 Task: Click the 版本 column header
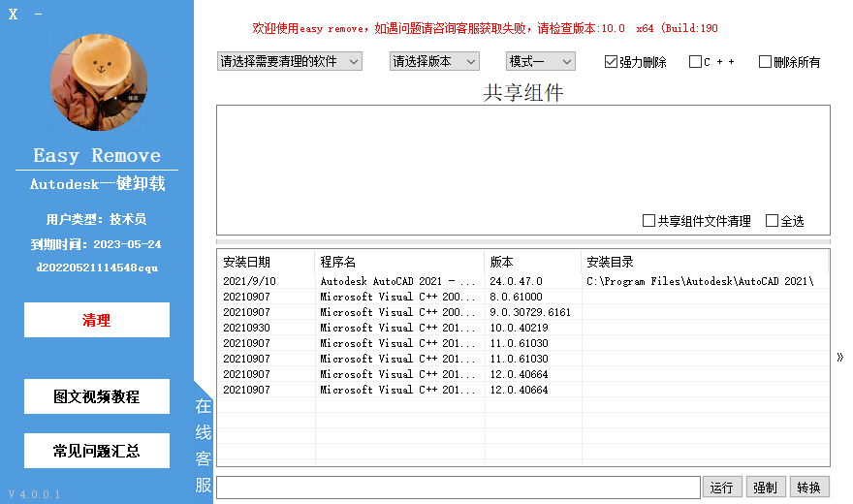[x=532, y=262]
